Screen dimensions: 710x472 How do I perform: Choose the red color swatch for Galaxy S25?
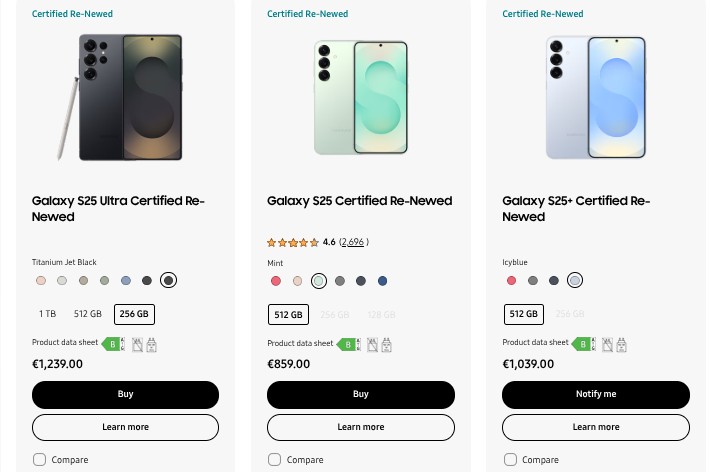tap(276, 281)
